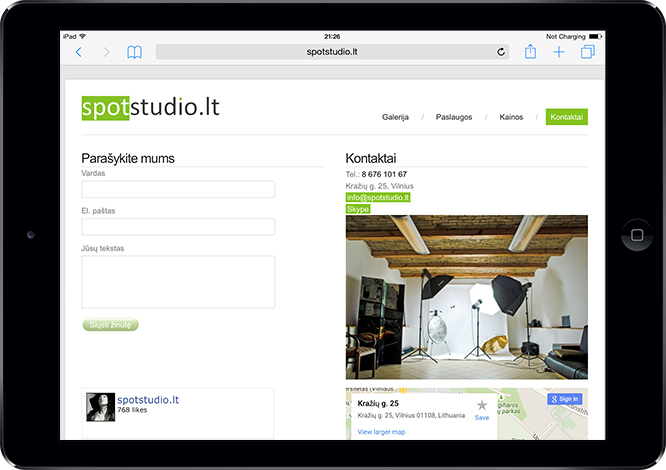Tap the Safari forward arrow

pyautogui.click(x=106, y=52)
